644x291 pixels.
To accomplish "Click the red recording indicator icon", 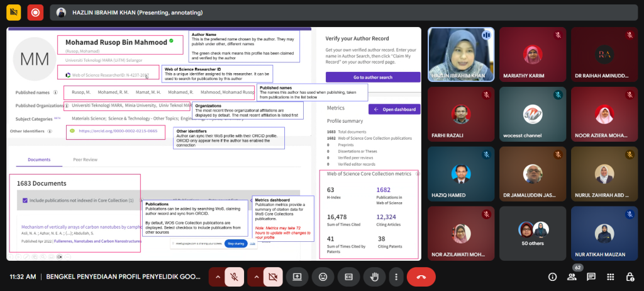I will coord(36,12).
